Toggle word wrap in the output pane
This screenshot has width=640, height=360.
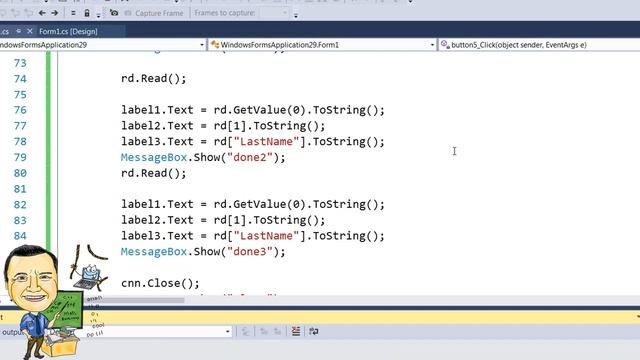(x=313, y=331)
